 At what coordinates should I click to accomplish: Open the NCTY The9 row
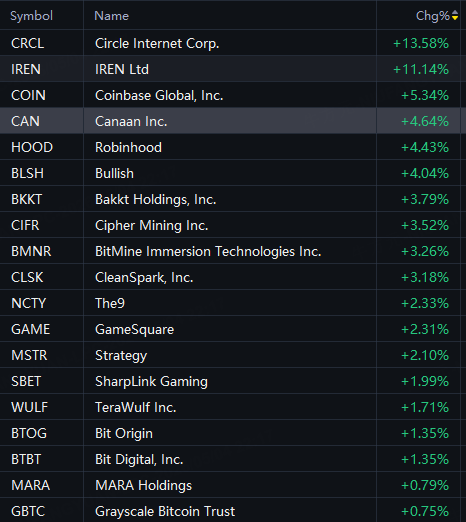[230, 303]
